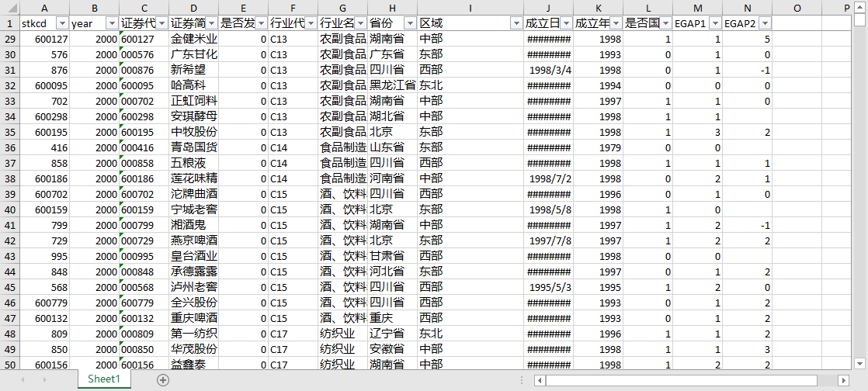Select the cell with date 1998/3/4
868x391 pixels.
click(548, 70)
